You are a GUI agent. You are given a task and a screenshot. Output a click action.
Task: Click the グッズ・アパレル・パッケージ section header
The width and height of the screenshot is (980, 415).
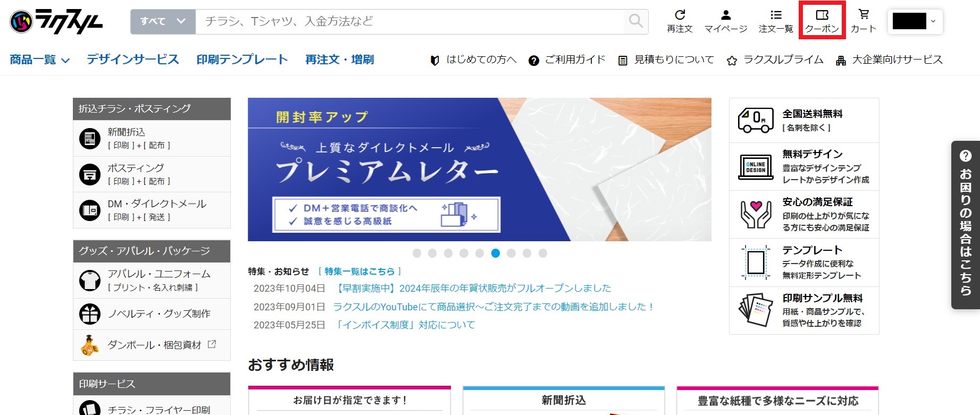click(152, 251)
